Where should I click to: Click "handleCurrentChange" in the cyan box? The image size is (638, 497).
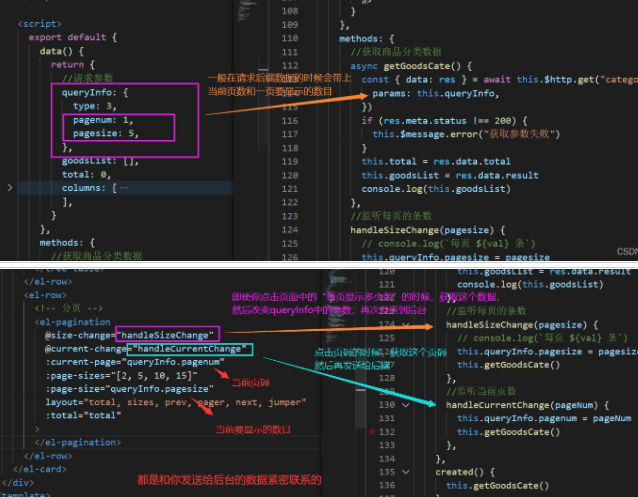190,349
